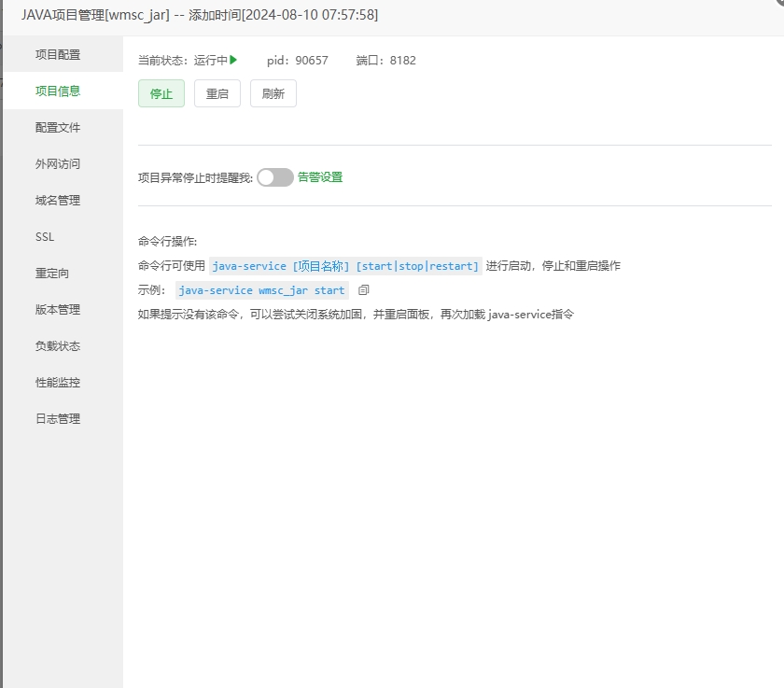Screen dimensions: 784x688
Task: Click the 命令行操作: heading
Action: pyautogui.click(x=167, y=242)
